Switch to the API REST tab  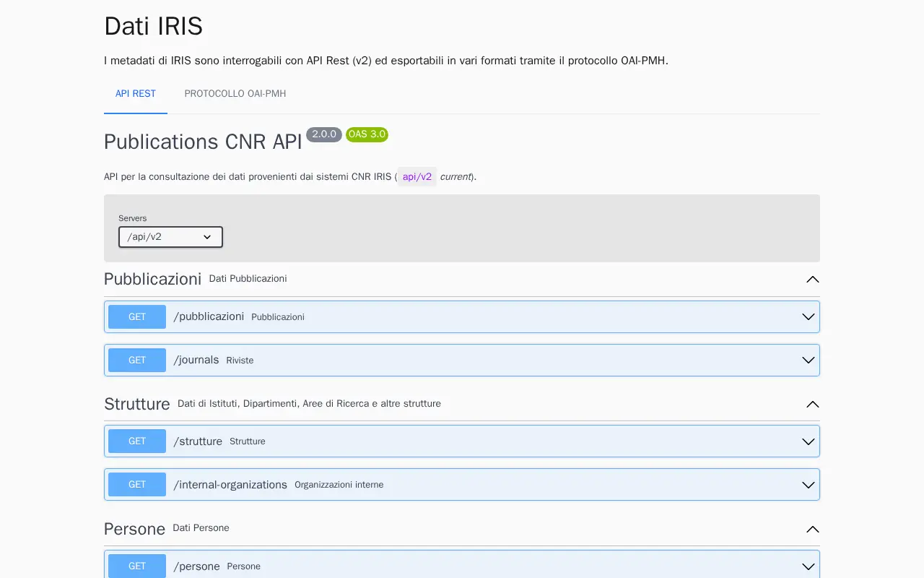coord(136,94)
